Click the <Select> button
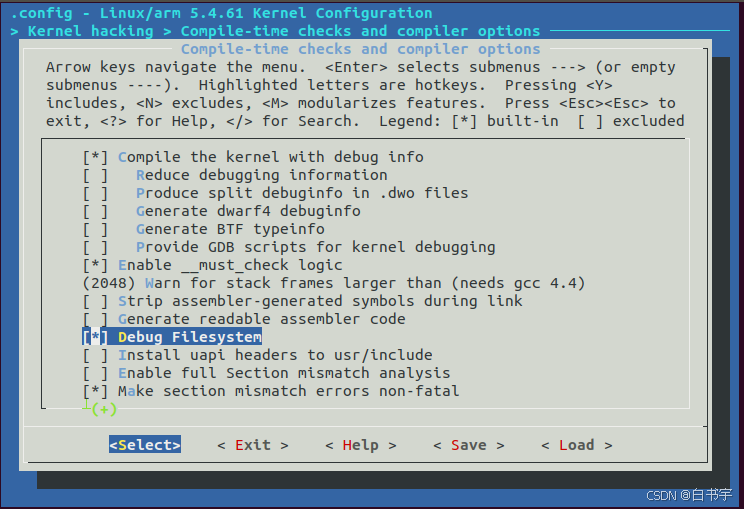The width and height of the screenshot is (744, 509). pos(145,445)
